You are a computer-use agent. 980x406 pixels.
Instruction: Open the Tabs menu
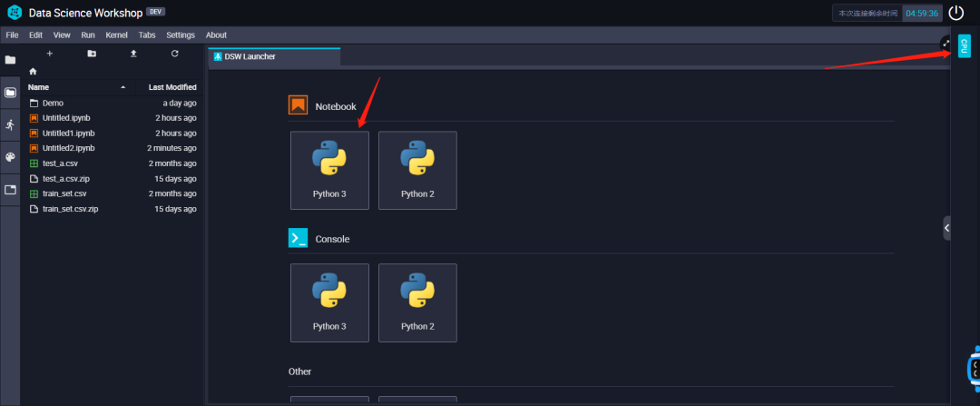147,35
